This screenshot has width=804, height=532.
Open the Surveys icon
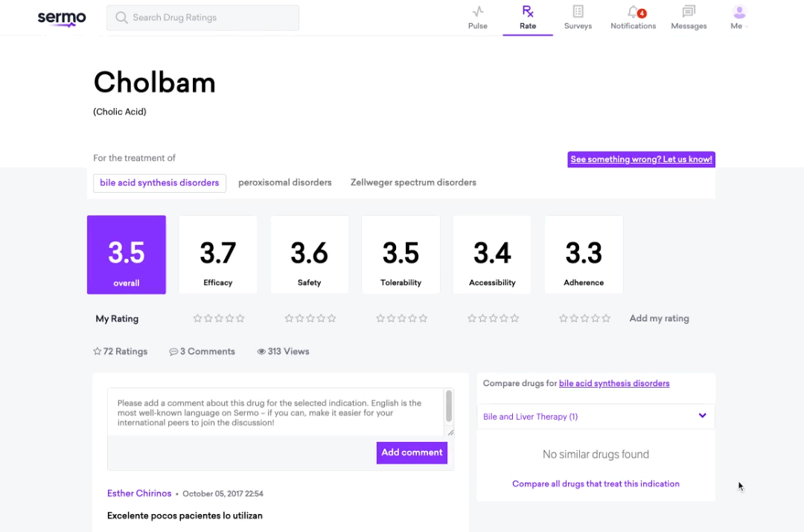578,11
